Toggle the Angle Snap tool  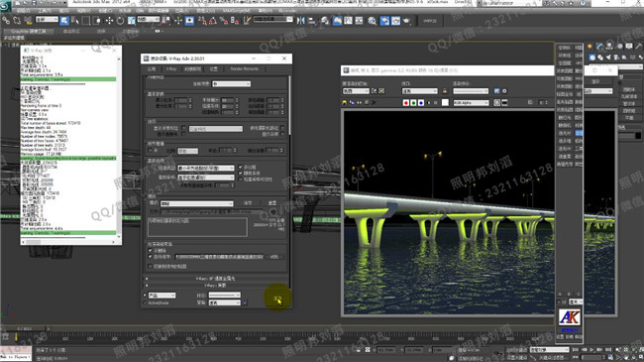[x=213, y=20]
